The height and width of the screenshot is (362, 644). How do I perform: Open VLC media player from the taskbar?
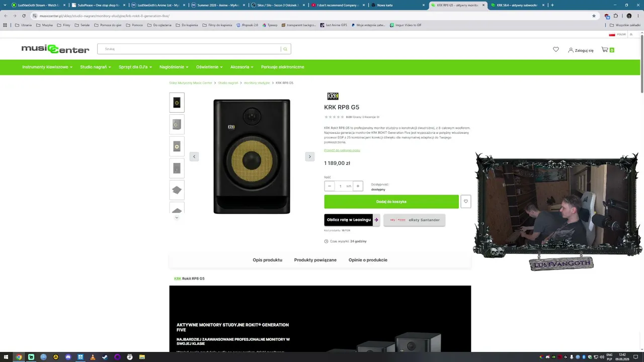[x=93, y=357]
